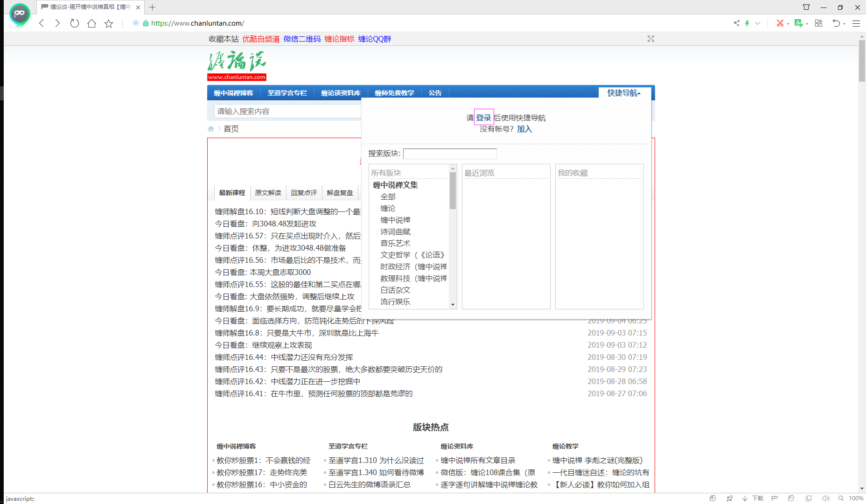Click the 加入 register link
866x504 pixels.
[x=524, y=129]
